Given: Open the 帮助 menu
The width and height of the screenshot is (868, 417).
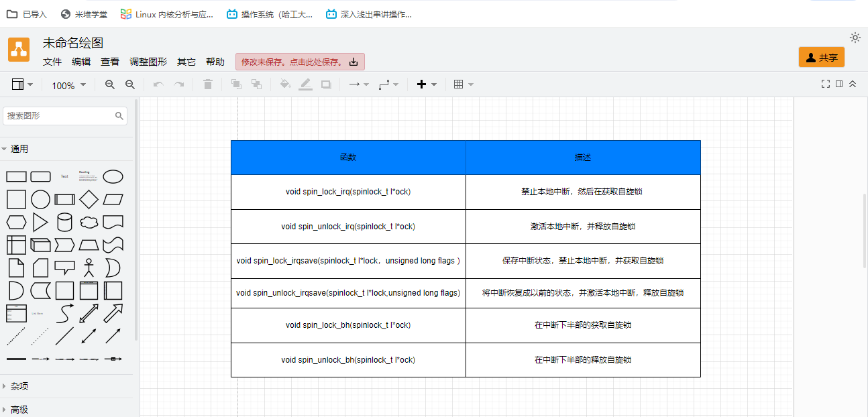Looking at the screenshot, I should 215,61.
